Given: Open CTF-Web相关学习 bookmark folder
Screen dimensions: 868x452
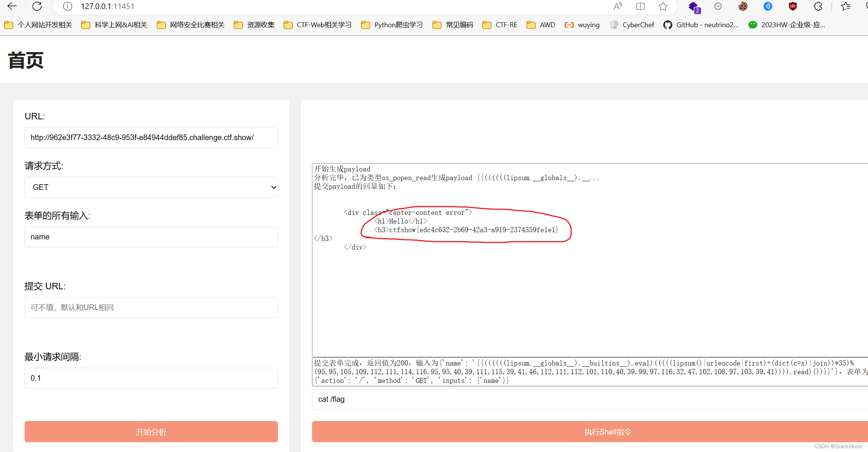Looking at the screenshot, I should coord(318,25).
